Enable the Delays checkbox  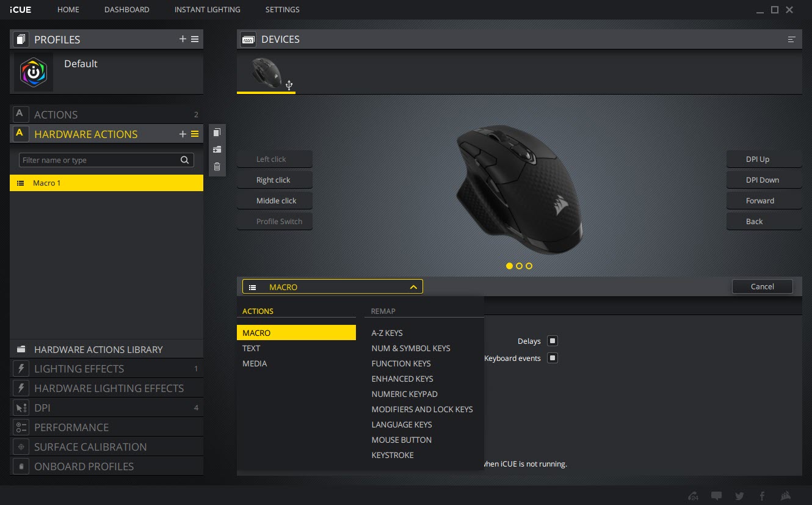click(x=553, y=341)
